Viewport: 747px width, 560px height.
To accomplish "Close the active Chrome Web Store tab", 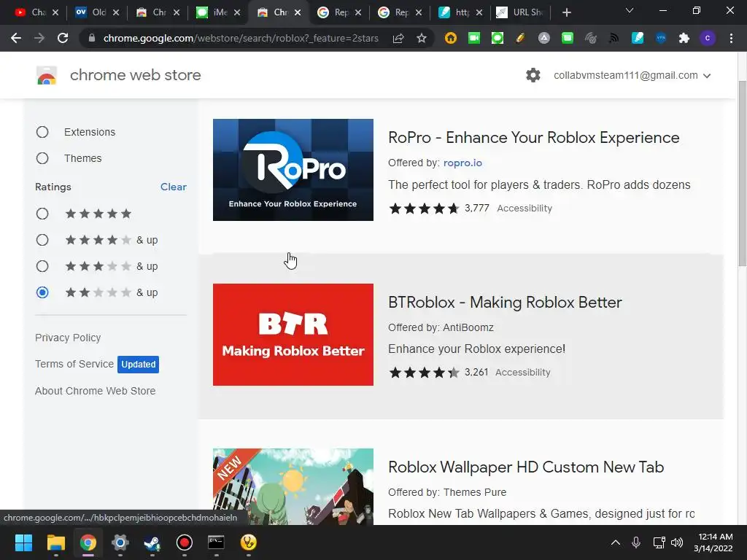I will click(x=298, y=12).
